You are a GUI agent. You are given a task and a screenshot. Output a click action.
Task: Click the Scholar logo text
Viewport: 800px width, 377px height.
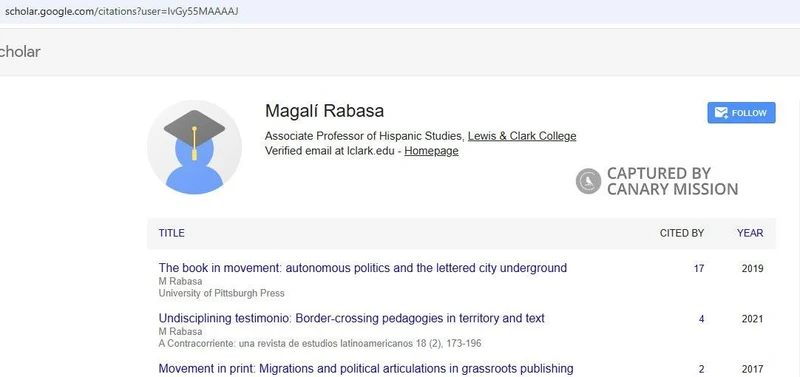pyautogui.click(x=19, y=52)
